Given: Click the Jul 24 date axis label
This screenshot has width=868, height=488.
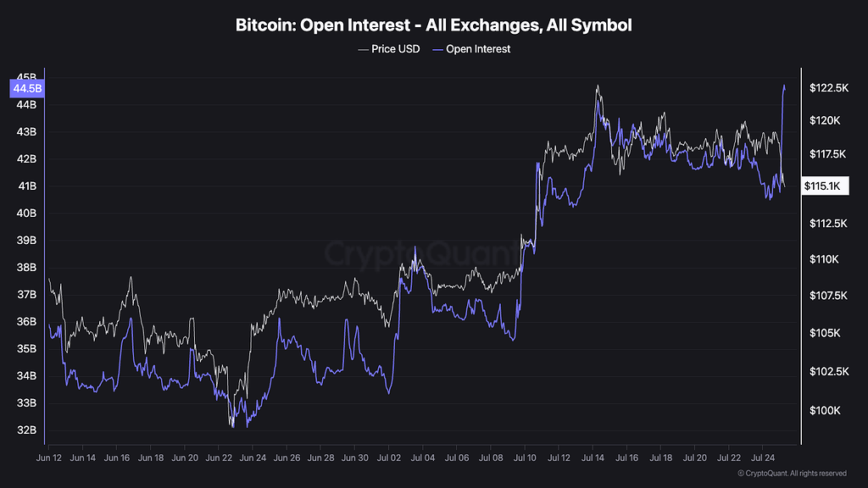Looking at the screenshot, I should tap(763, 457).
